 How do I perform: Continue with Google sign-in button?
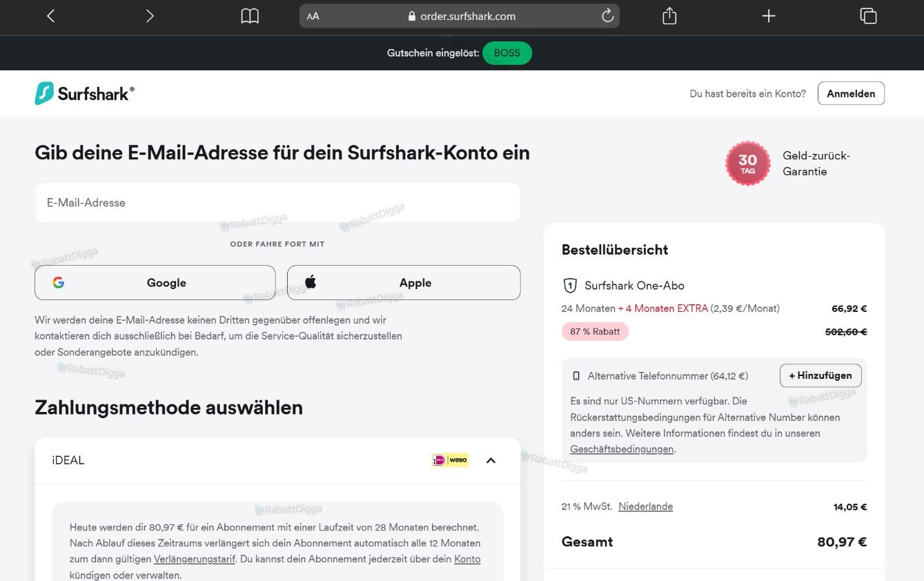pyautogui.click(x=155, y=283)
